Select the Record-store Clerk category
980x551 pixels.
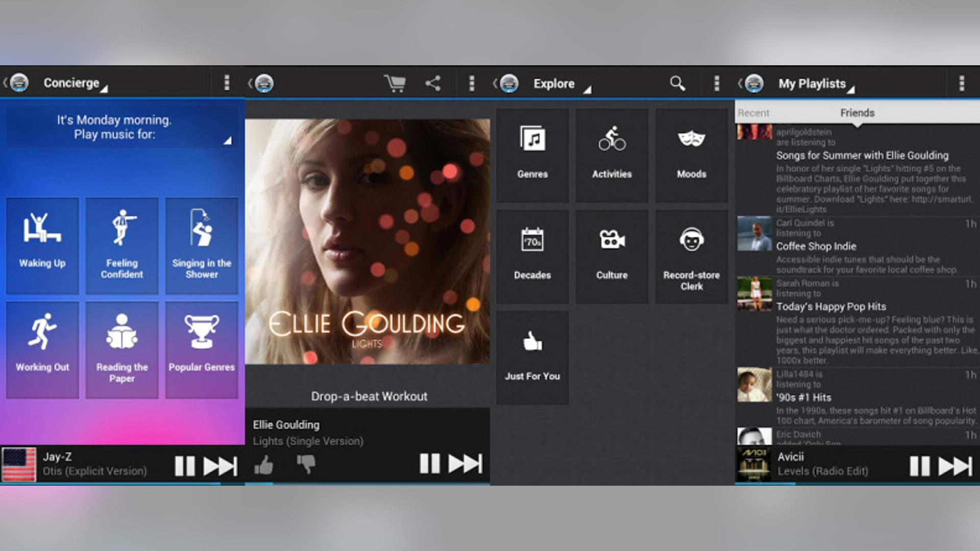click(x=692, y=255)
